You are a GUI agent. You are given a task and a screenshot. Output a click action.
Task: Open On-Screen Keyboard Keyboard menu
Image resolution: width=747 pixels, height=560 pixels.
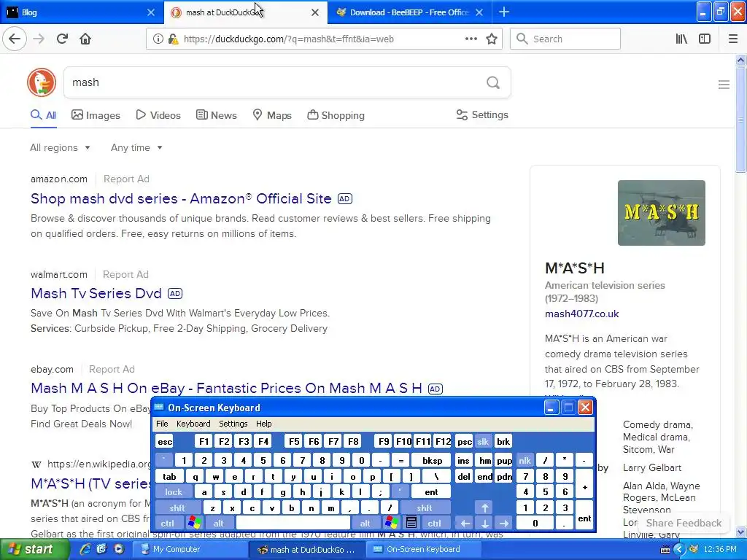[193, 424]
